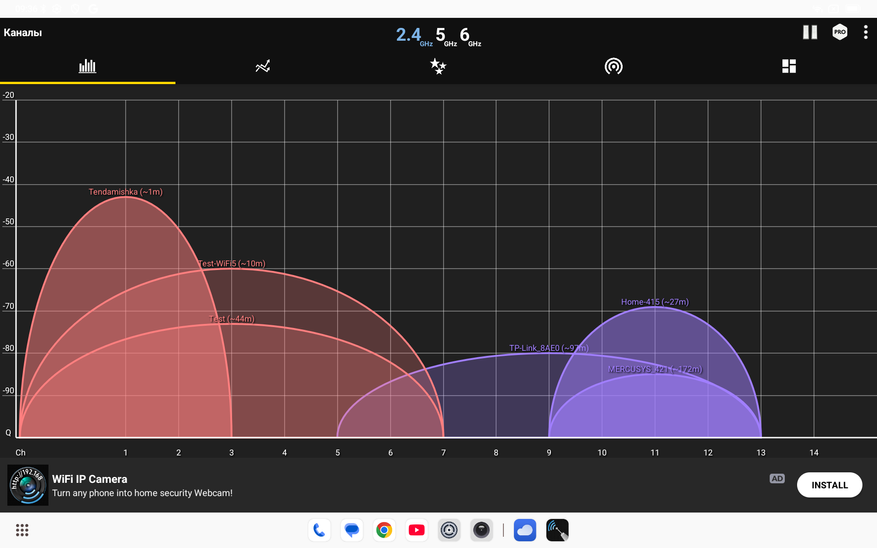Viewport: 877px width, 548px height.
Task: Launch the Phone app from taskbar
Action: tap(319, 530)
